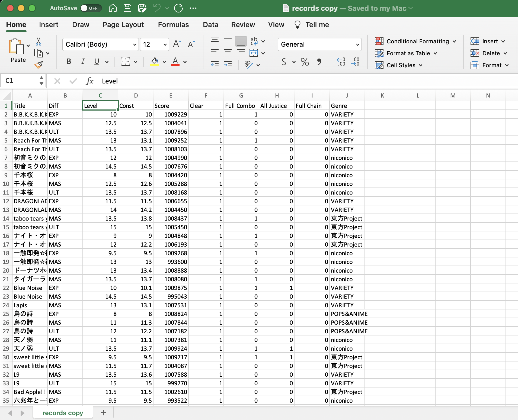Click the Increase Indent icon
The width and height of the screenshot is (518, 420).
click(x=228, y=65)
